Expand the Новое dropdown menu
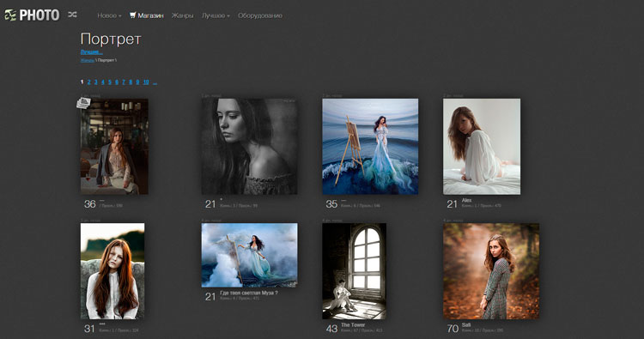The image size is (644, 339). 109,15
